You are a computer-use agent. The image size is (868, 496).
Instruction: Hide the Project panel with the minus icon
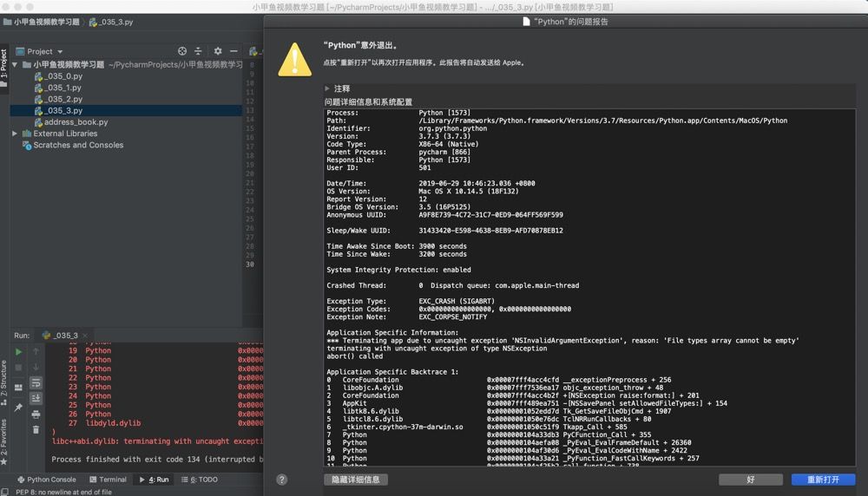[x=233, y=51]
